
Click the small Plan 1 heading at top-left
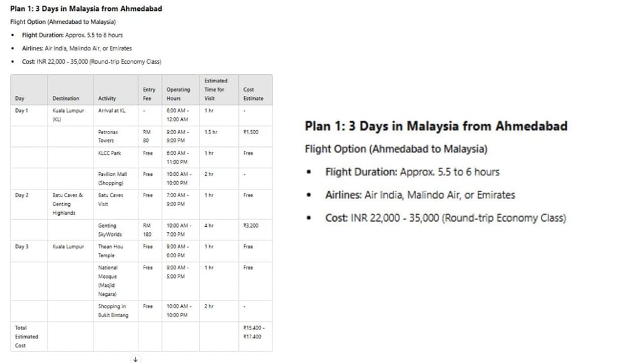(86, 8)
